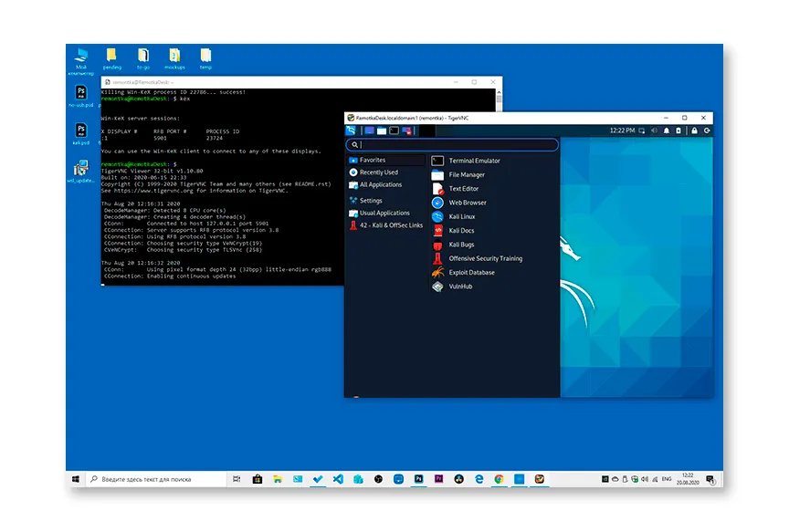The width and height of the screenshot is (789, 532).
Task: Open the Kali Linux link entry
Action: (x=494, y=216)
